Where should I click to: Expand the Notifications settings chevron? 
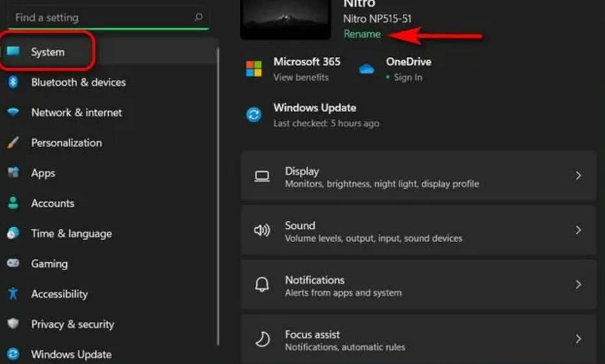tap(578, 284)
